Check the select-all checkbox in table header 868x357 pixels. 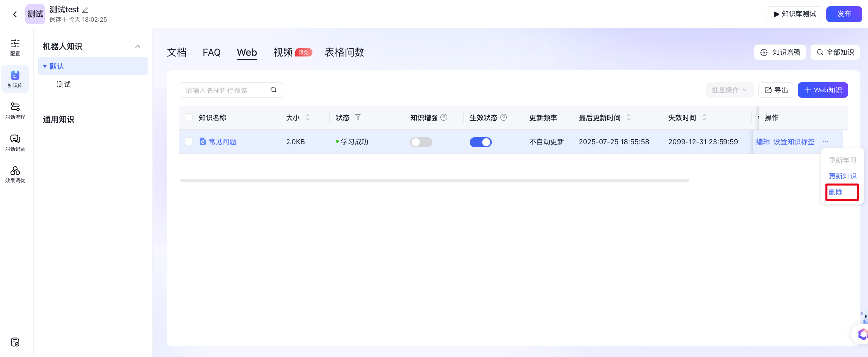pos(189,118)
